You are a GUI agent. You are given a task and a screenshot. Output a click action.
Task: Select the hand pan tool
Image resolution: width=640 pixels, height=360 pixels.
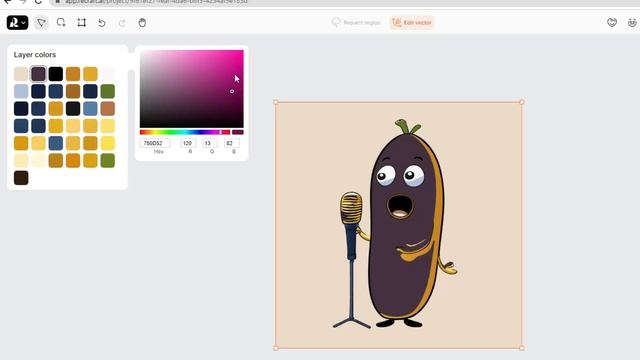pyautogui.click(x=142, y=22)
